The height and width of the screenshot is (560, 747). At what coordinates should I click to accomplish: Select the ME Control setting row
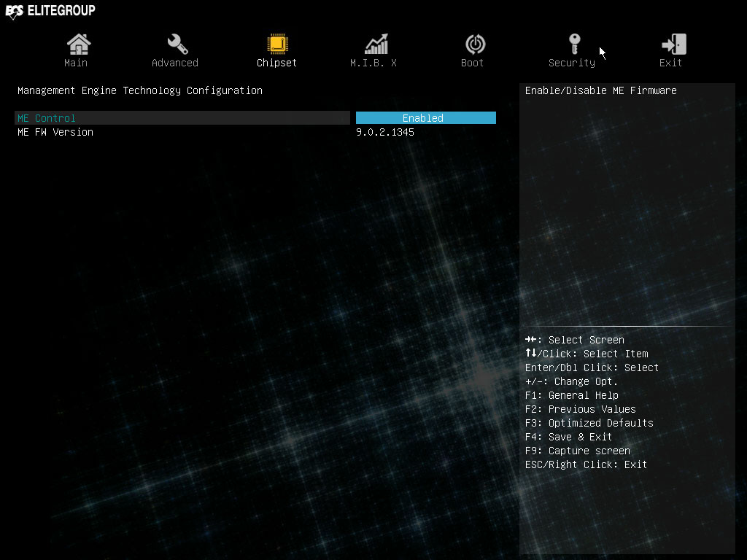pos(182,117)
